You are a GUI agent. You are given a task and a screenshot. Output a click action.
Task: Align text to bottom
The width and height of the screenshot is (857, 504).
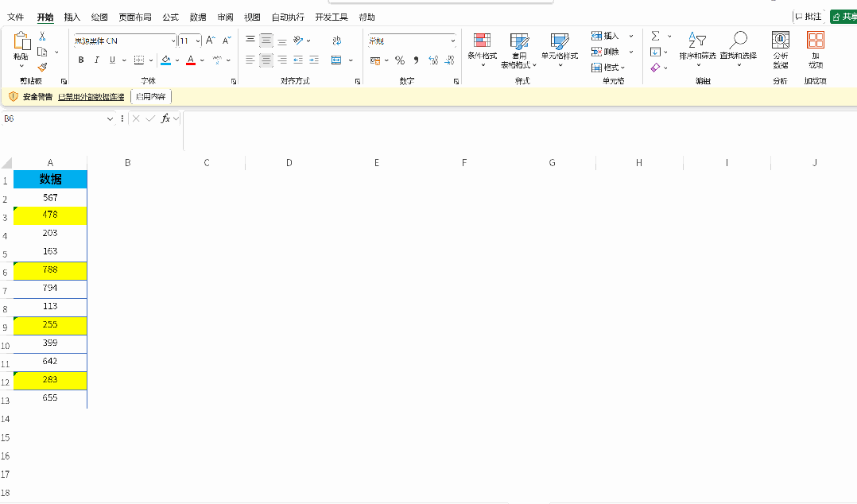point(282,40)
